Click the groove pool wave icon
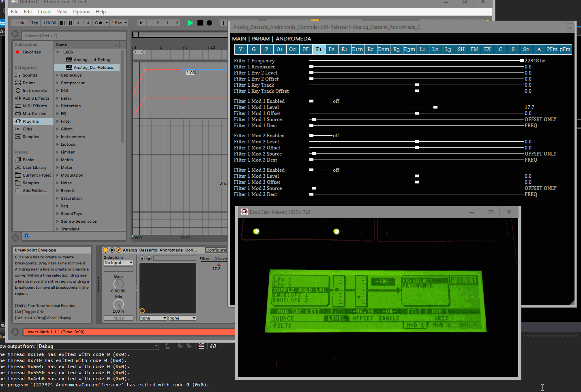 pos(15,237)
